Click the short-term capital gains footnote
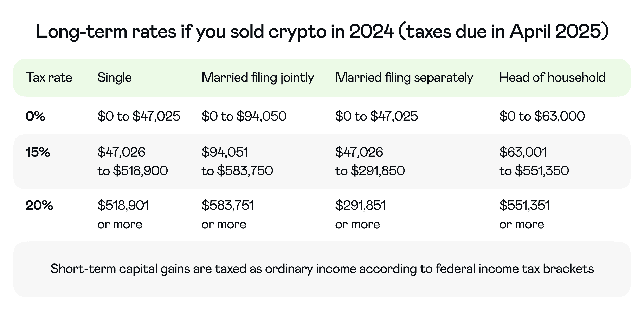The width and height of the screenshot is (644, 317). click(322, 269)
